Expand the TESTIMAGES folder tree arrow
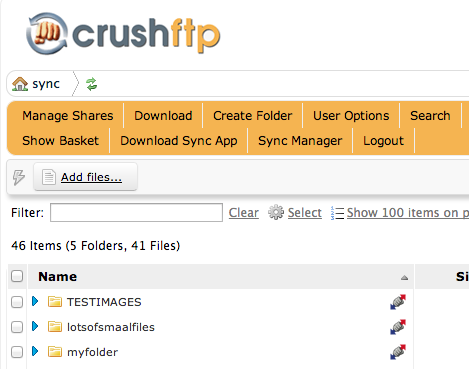Screen dimensions: 469x369 [35, 301]
